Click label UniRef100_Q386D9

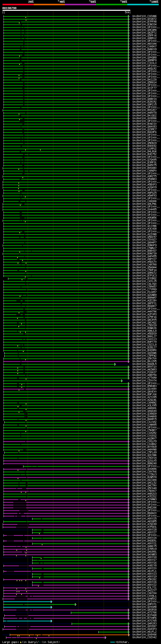coord(144,414)
